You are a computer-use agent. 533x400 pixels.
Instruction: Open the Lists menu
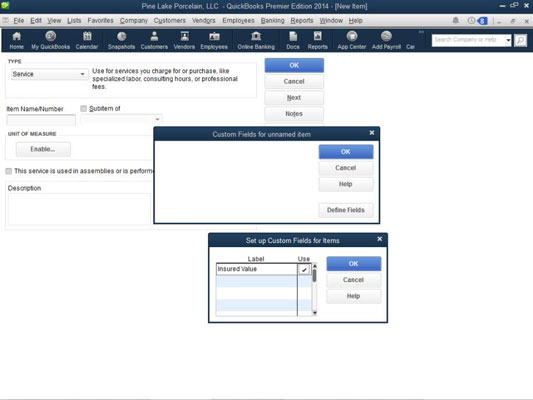point(74,20)
